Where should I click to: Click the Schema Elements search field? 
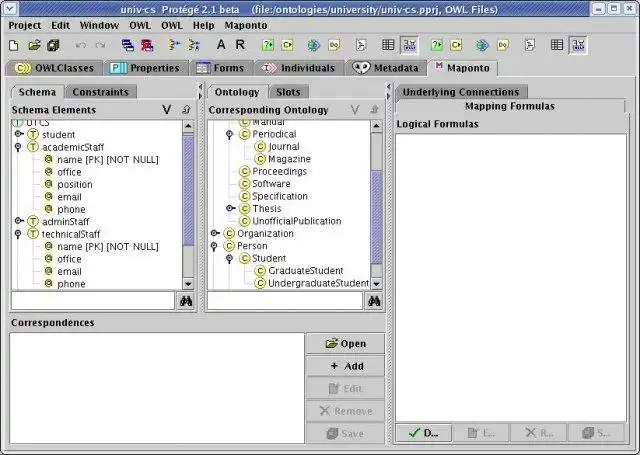[93, 301]
